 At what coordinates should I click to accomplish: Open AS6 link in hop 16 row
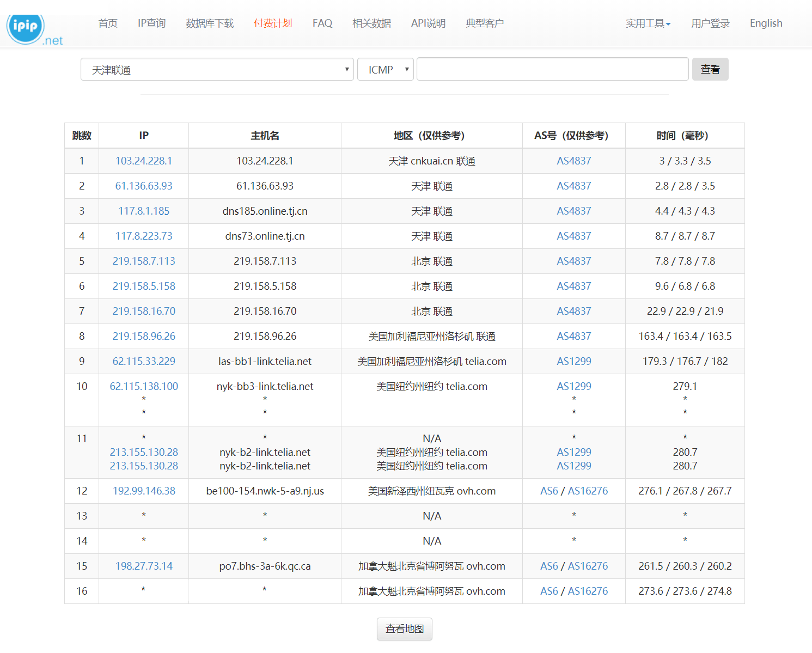[x=549, y=591]
